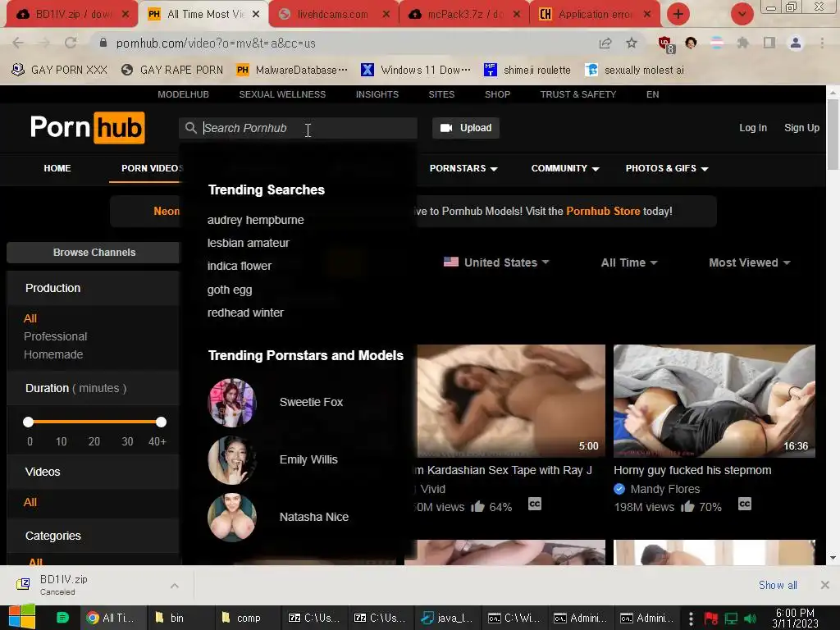
Task: Open the Extensions puzzle piece menu
Action: click(x=742, y=43)
